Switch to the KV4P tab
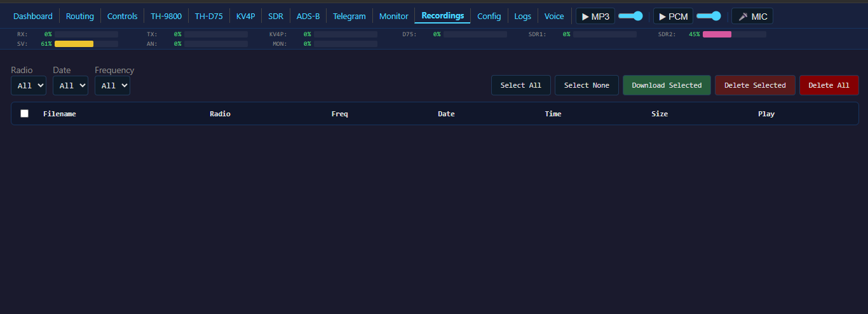This screenshot has height=314, width=868. [x=245, y=17]
